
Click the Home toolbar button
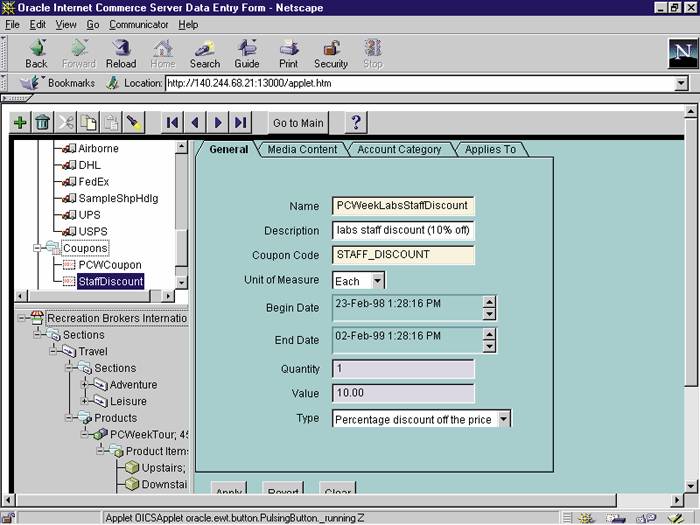pos(163,54)
